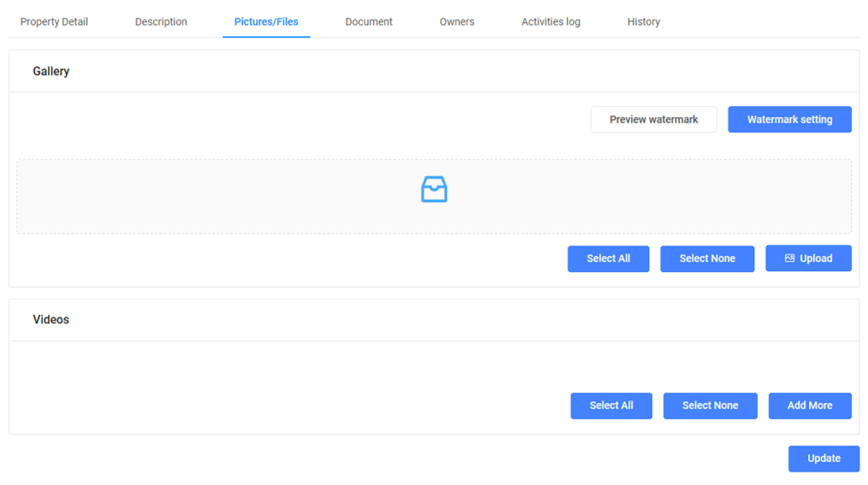Viewport: 868px width, 485px height.
Task: Select the Pictures/Files tab
Action: [266, 21]
